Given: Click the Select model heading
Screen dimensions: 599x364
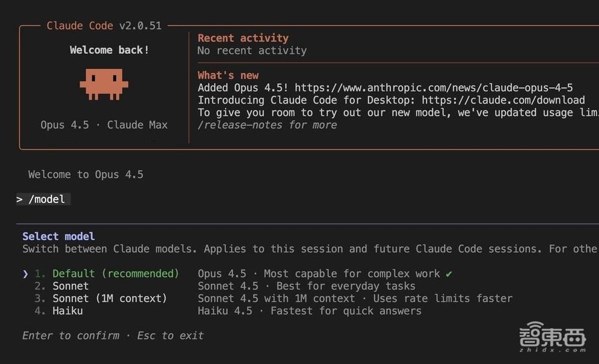Looking at the screenshot, I should 59,236.
